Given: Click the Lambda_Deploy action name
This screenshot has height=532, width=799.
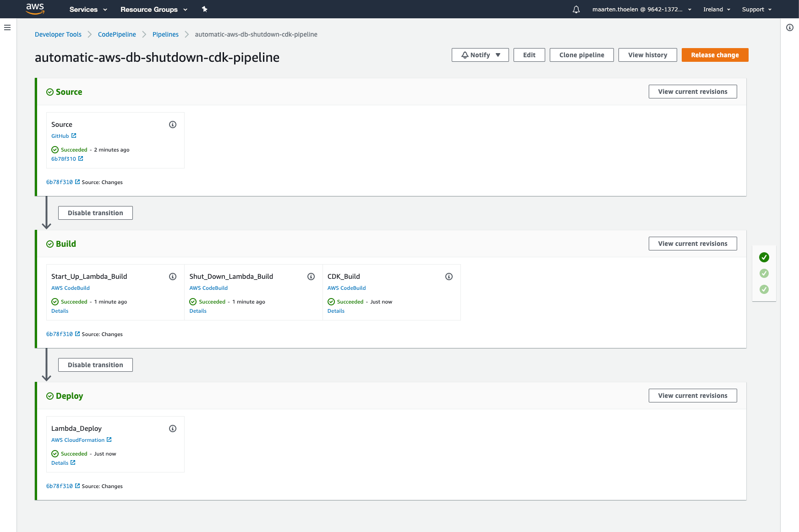Looking at the screenshot, I should (x=77, y=429).
